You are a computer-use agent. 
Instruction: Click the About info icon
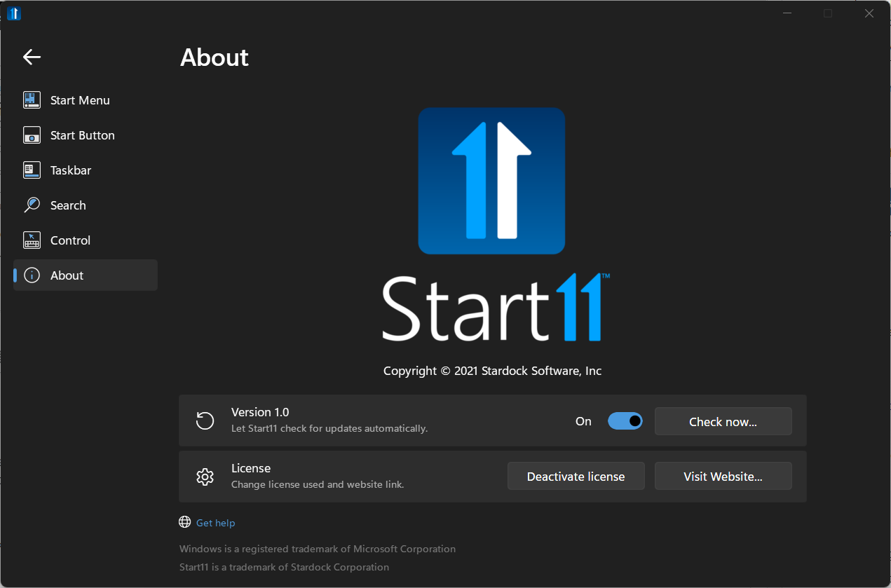tap(32, 275)
